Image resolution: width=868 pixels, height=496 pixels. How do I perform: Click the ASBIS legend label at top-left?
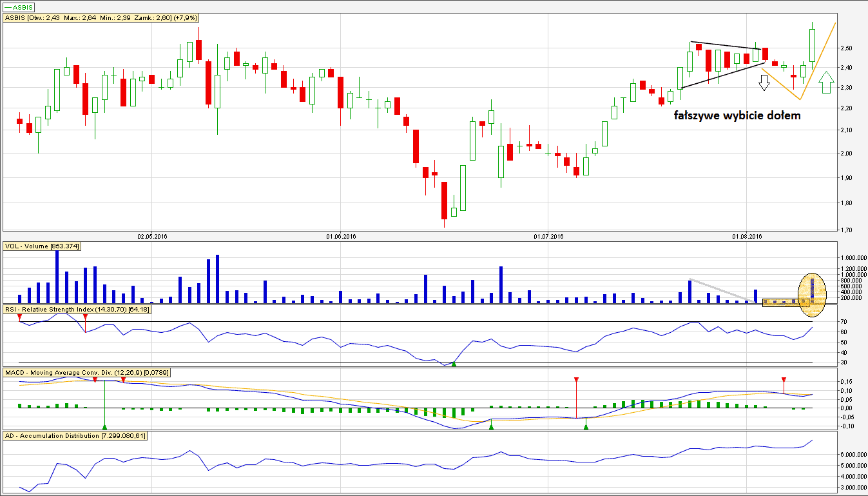(x=19, y=7)
